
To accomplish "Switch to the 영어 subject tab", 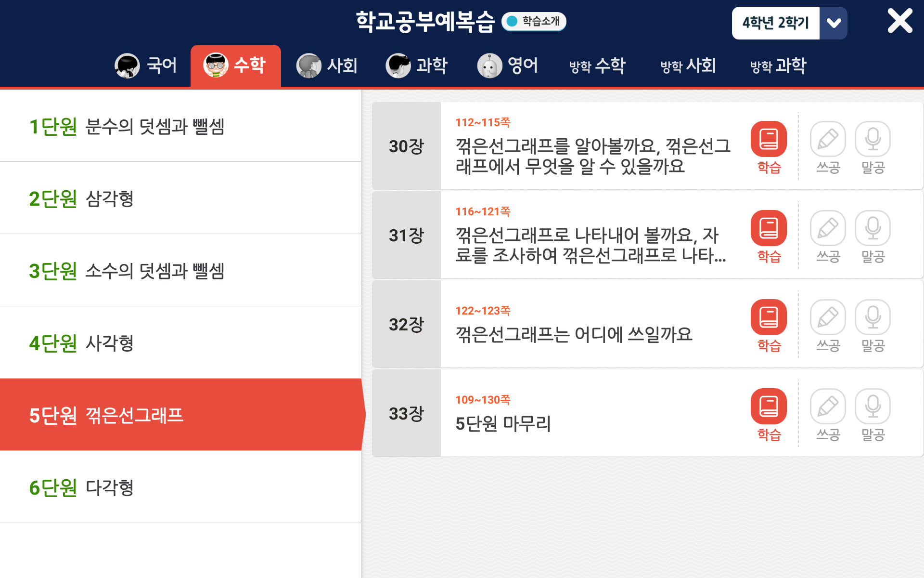I will [x=508, y=66].
